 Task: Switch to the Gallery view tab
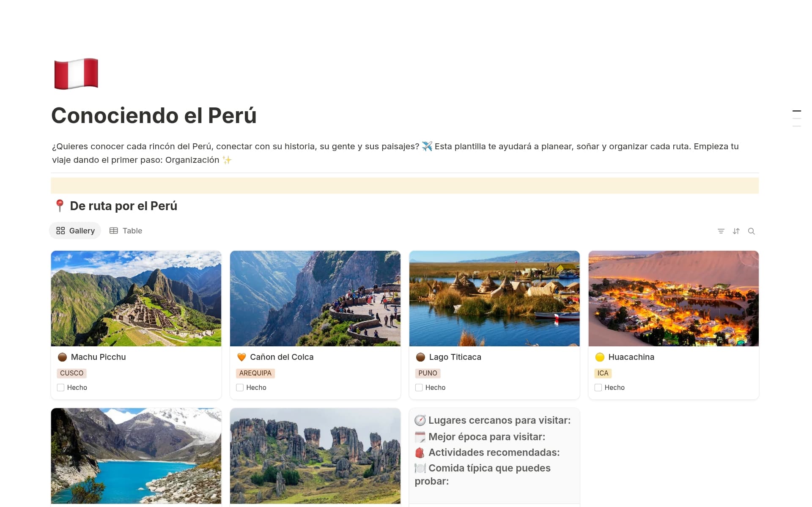pyautogui.click(x=75, y=230)
